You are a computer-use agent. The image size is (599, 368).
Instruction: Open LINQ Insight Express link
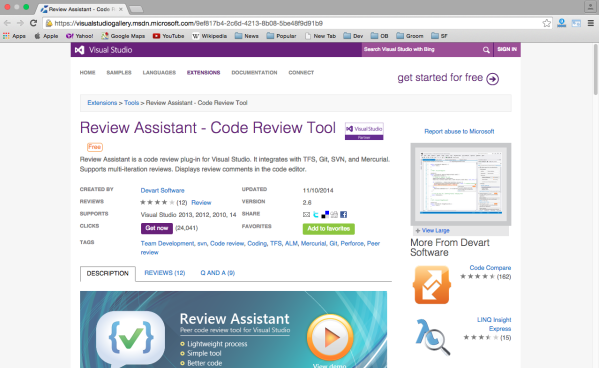[494, 324]
